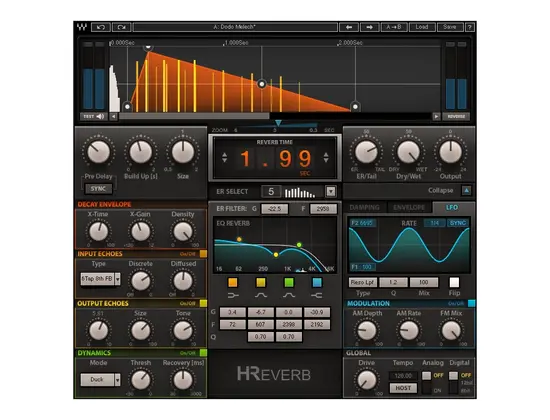Switch to the ENVELOPE tab
Screen dimensions: 550x420
pos(409,207)
